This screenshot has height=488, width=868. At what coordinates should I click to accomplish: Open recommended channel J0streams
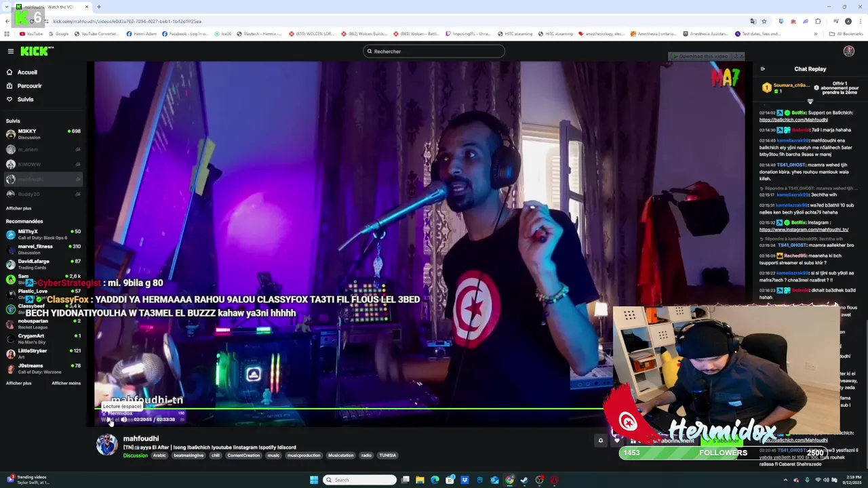43,369
